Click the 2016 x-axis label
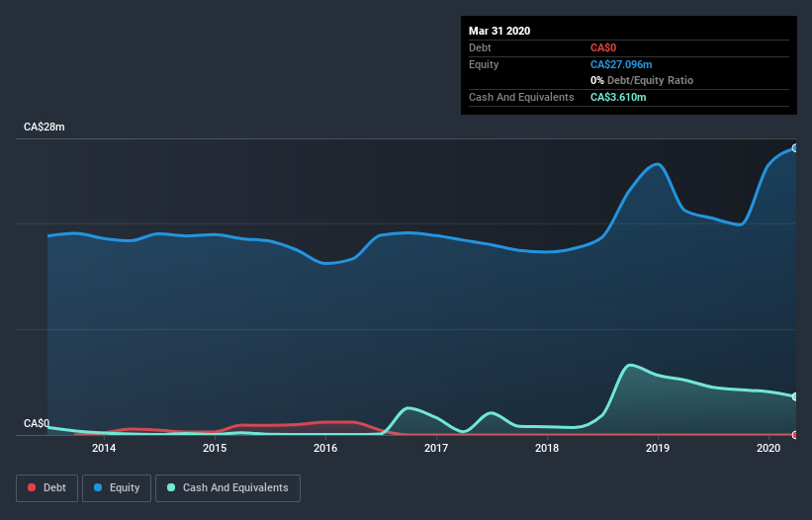The height and width of the screenshot is (520, 812). point(325,448)
